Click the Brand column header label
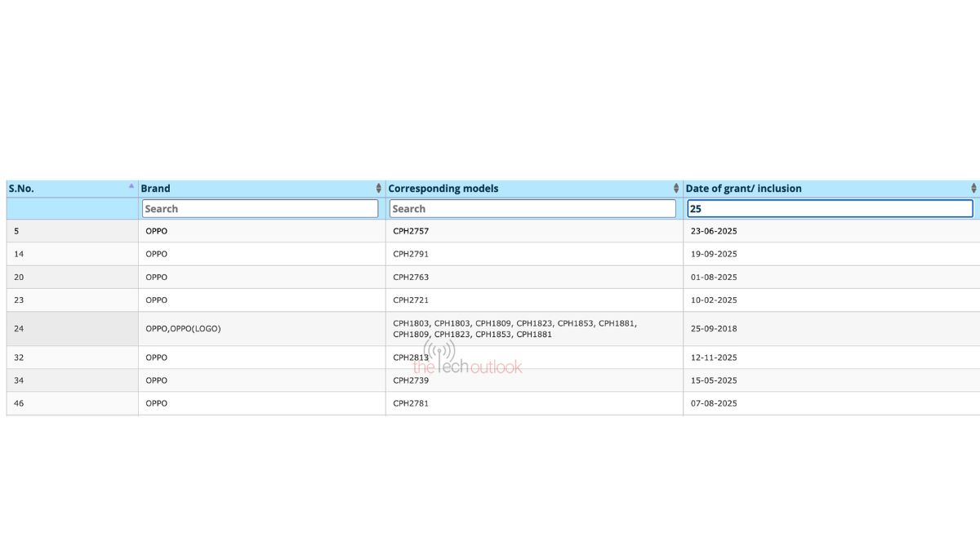The image size is (980, 551). pos(156,189)
